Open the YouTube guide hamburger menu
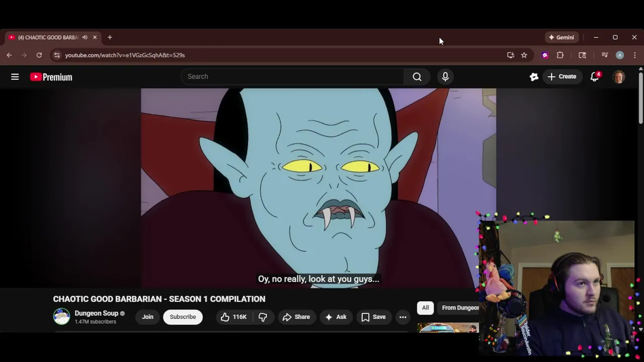644x362 pixels. [15, 76]
